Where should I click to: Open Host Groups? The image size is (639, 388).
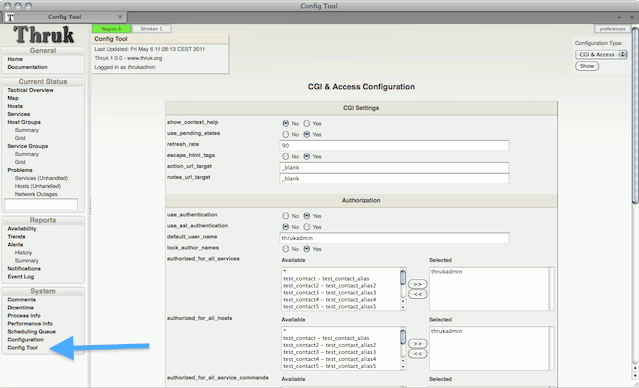coord(24,122)
